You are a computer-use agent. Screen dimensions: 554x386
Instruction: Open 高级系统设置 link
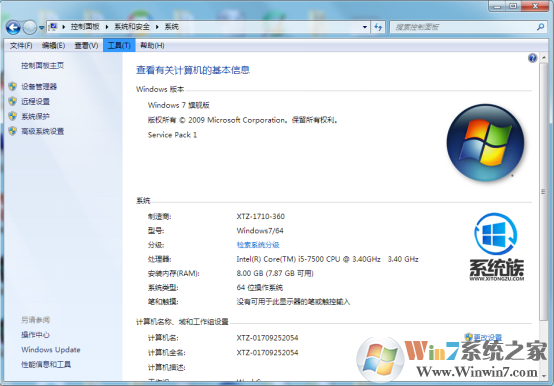click(x=42, y=131)
